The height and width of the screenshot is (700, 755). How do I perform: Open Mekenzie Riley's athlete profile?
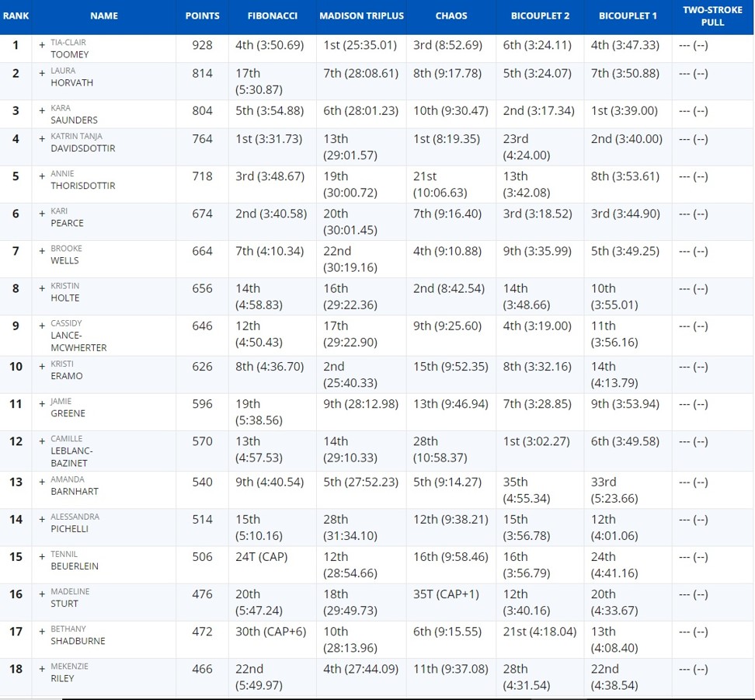click(x=69, y=673)
